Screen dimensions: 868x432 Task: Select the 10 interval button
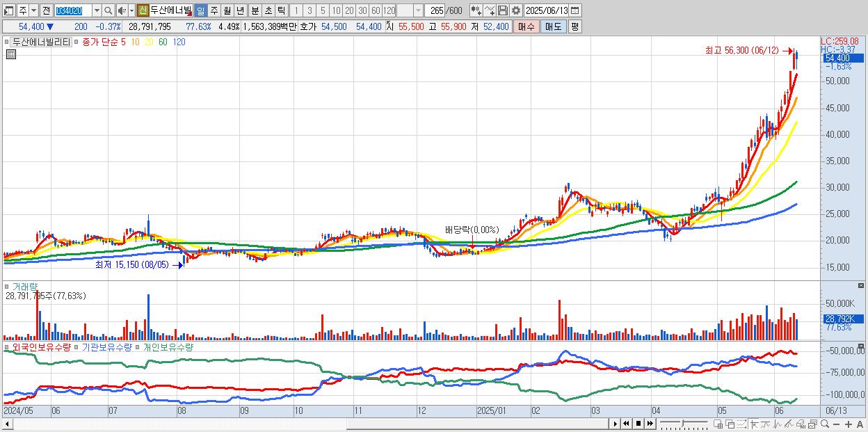click(x=336, y=10)
